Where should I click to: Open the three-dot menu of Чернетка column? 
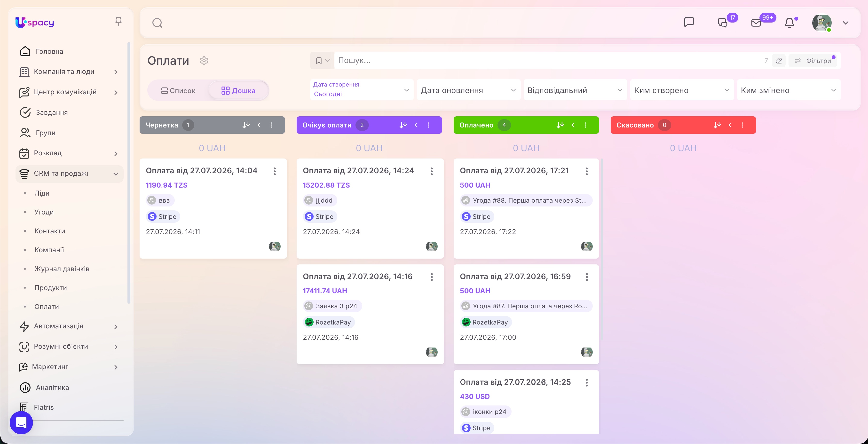coord(271,125)
